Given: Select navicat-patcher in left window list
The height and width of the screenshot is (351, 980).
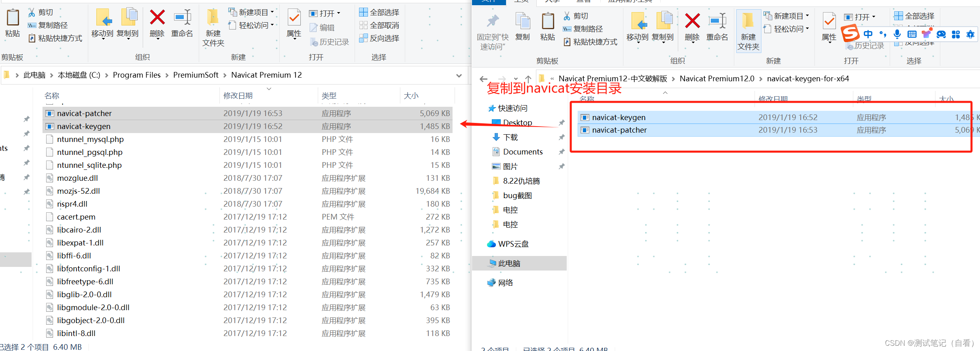Looking at the screenshot, I should point(247,113).
